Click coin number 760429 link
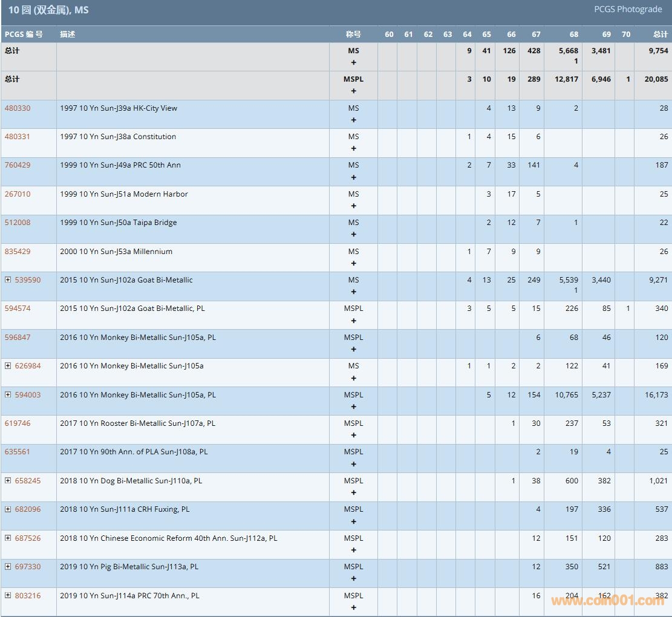The width and height of the screenshot is (672, 617). [18, 165]
